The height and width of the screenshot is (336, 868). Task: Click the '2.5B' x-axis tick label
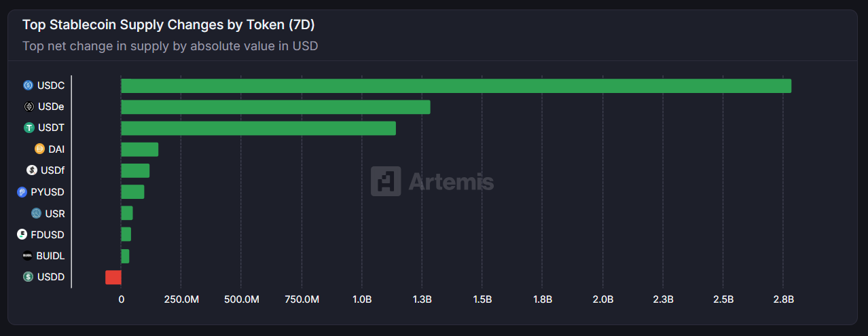coord(723,299)
